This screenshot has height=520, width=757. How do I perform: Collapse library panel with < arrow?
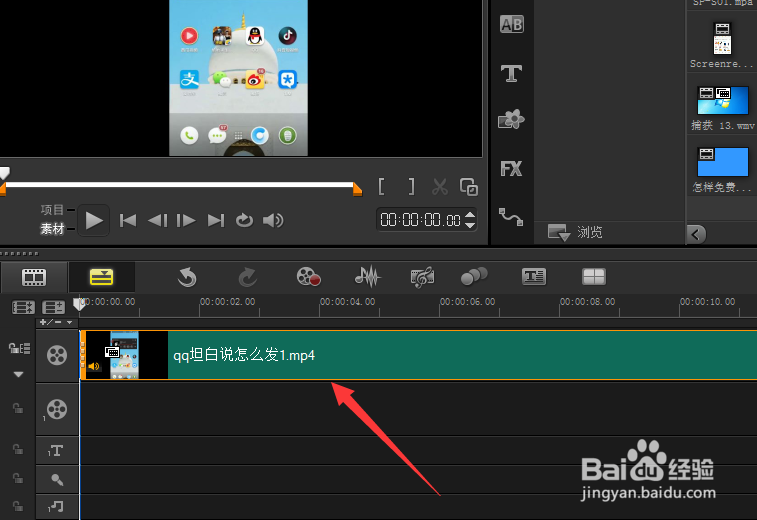tap(696, 235)
